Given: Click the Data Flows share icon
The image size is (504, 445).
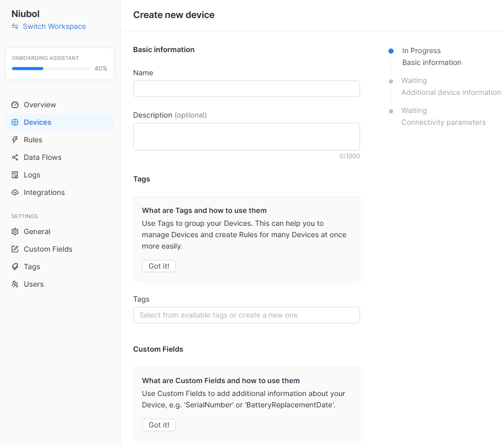Looking at the screenshot, I should click(15, 157).
